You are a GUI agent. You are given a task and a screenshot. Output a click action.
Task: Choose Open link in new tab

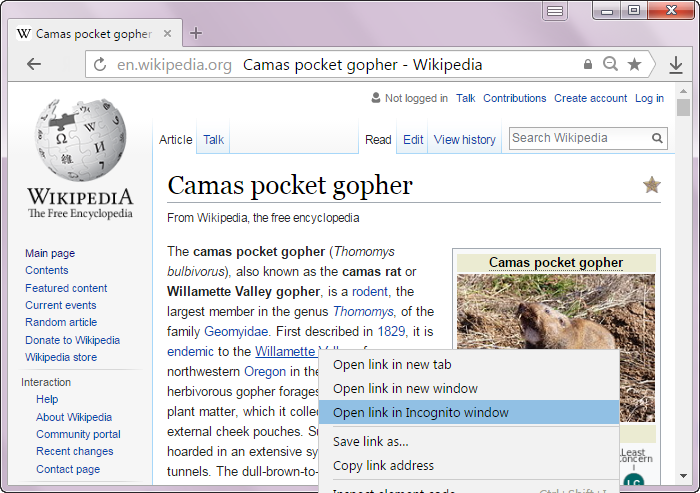click(x=469, y=365)
